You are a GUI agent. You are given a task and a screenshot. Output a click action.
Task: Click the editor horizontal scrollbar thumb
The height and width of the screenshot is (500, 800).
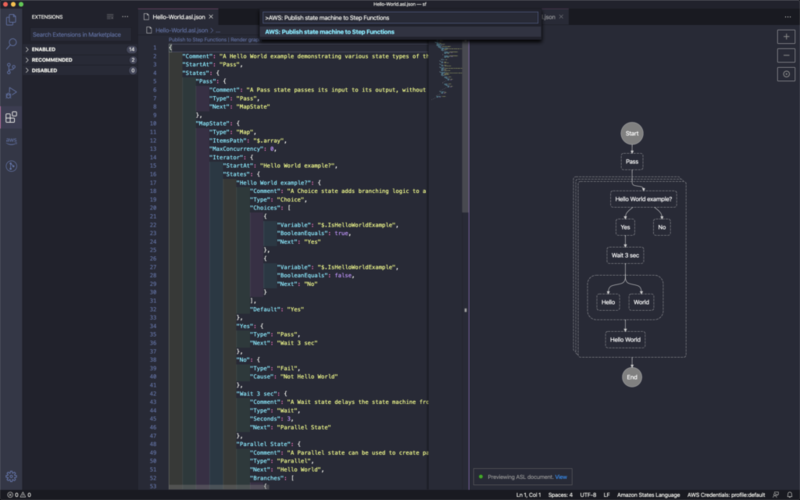(x=219, y=487)
